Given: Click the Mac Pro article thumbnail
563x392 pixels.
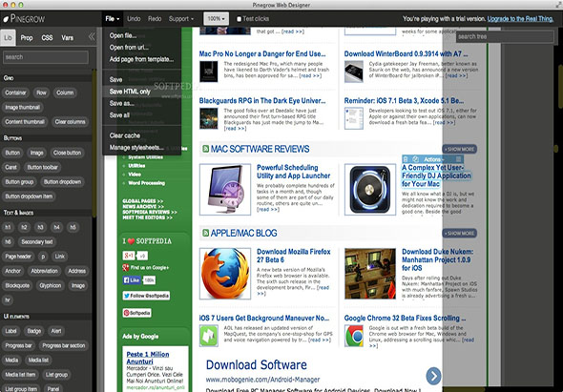Looking at the screenshot, I should click(x=209, y=72).
